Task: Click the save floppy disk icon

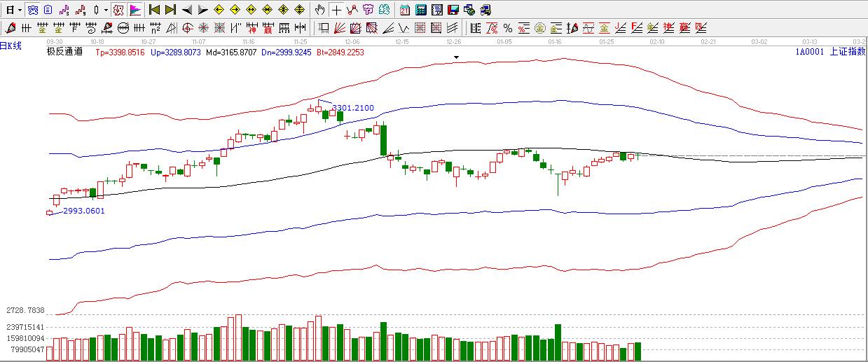Action: point(453,10)
